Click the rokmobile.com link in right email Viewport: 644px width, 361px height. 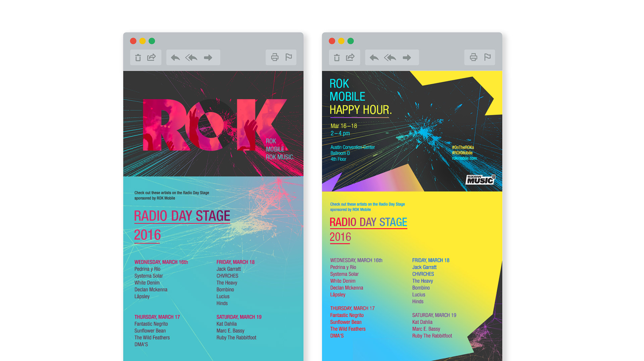[464, 158]
